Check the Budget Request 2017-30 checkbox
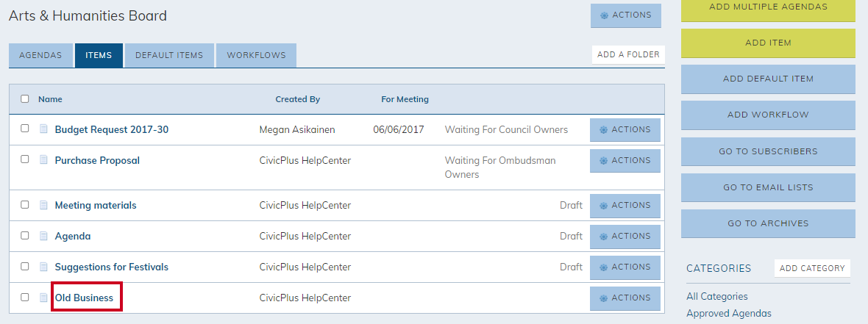 24,129
